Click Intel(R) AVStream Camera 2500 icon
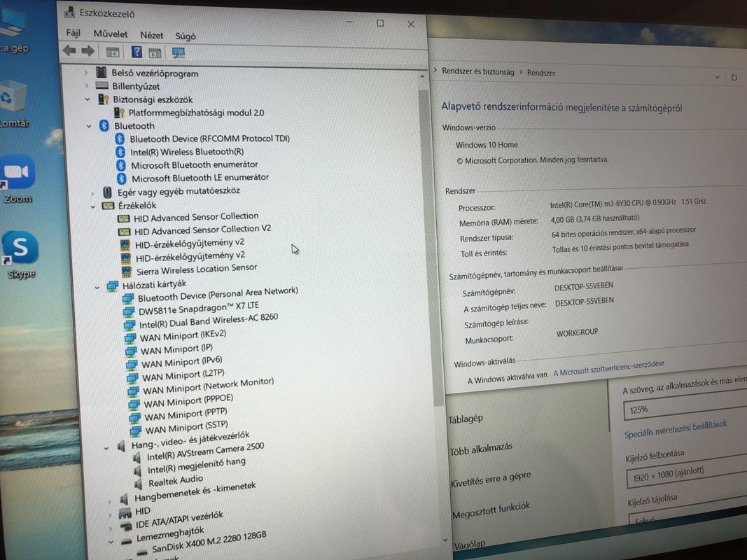The width and height of the screenshot is (747, 560). (137, 458)
